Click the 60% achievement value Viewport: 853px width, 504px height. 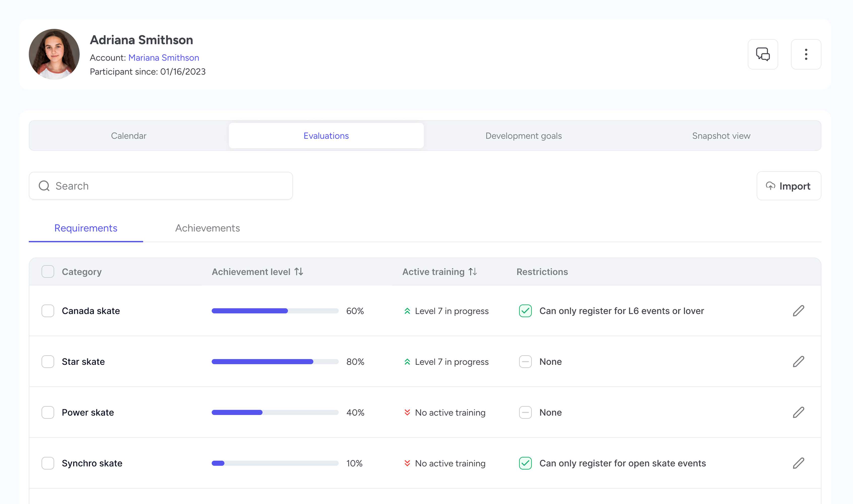[355, 311]
